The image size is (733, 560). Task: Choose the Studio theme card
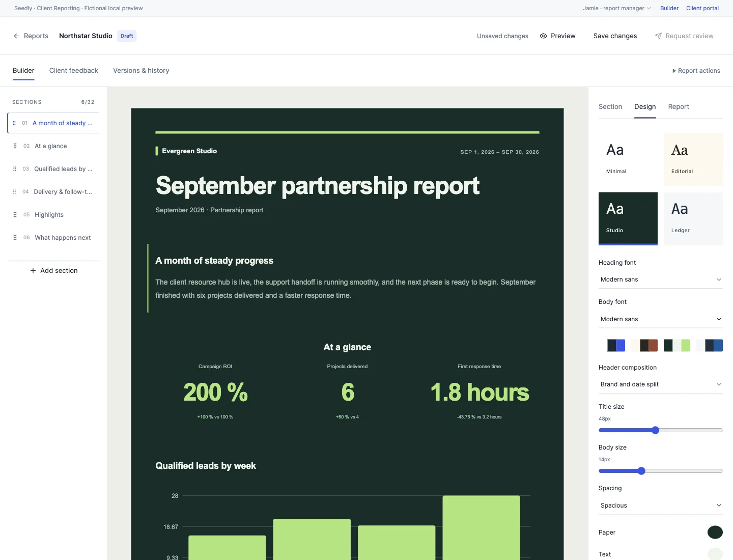pos(628,218)
